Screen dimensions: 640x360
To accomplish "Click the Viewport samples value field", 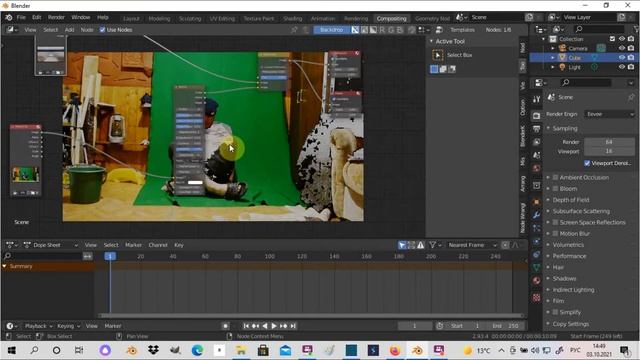I will (609, 151).
